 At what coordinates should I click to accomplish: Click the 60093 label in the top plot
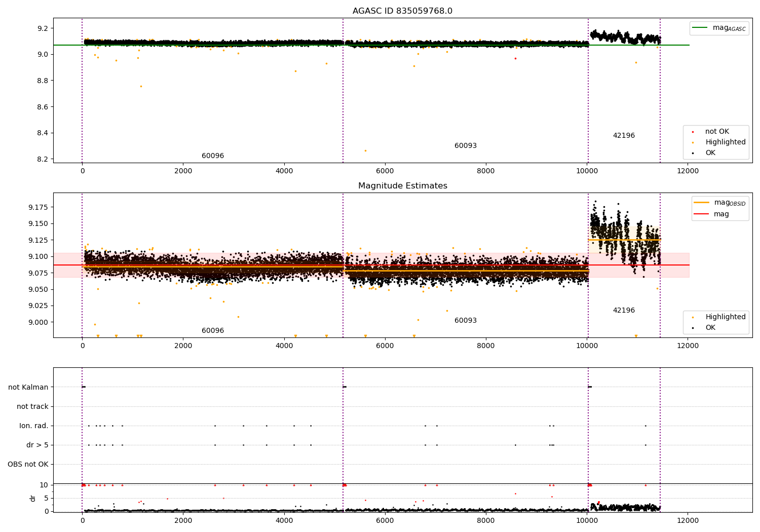click(x=466, y=146)
